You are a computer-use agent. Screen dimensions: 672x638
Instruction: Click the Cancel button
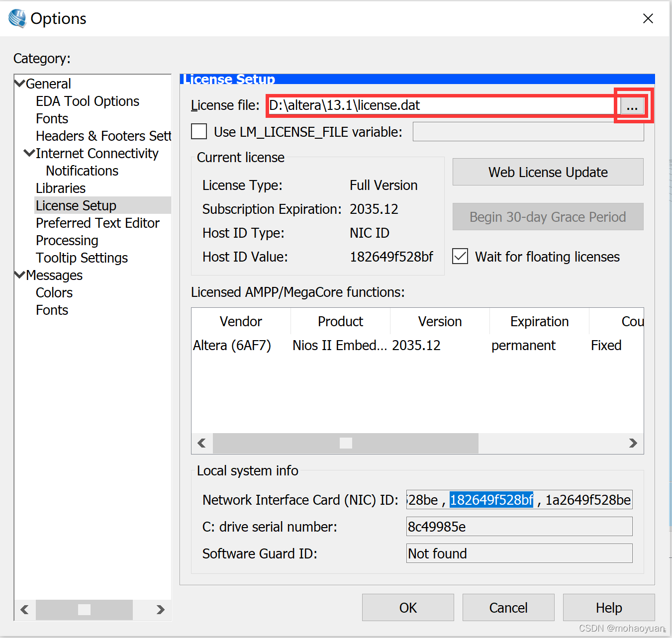(x=508, y=608)
